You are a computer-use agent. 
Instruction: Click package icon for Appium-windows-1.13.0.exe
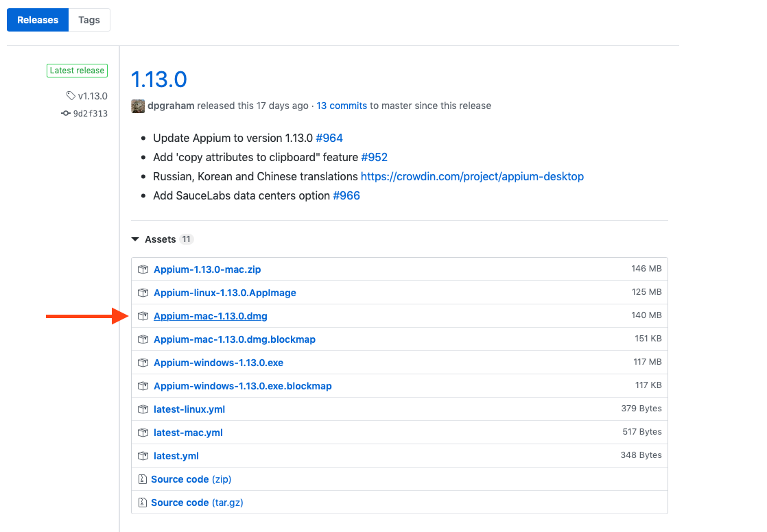(143, 363)
